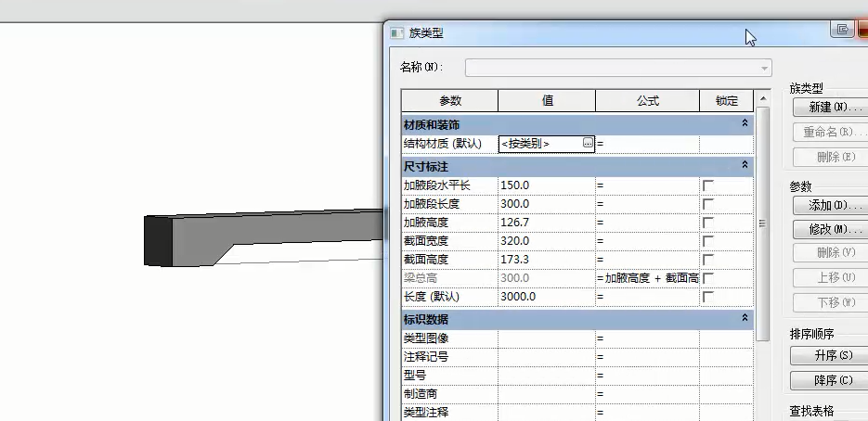Click 新建 button to create family type

(x=828, y=108)
